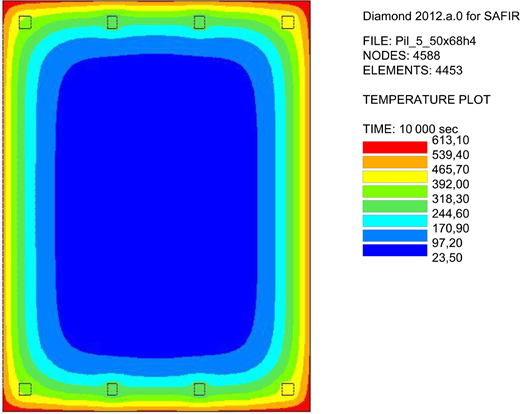
Task: Click the legend value 170,90
Action: point(450,228)
